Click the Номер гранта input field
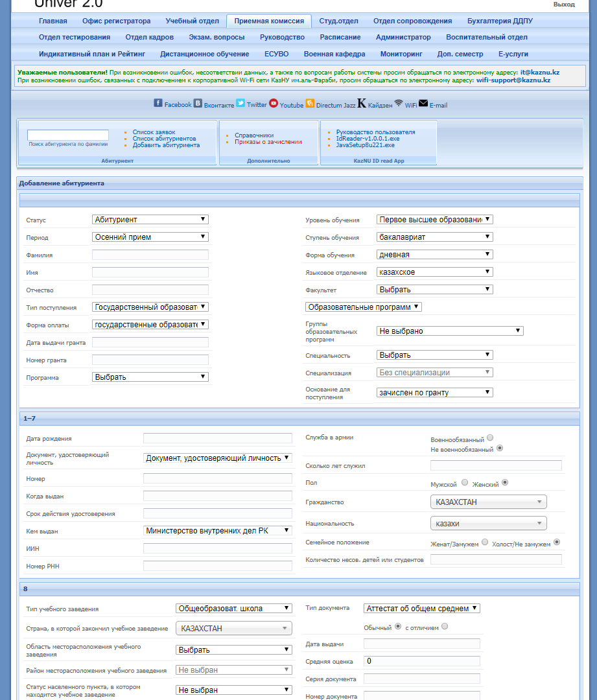597x700 pixels. point(150,359)
